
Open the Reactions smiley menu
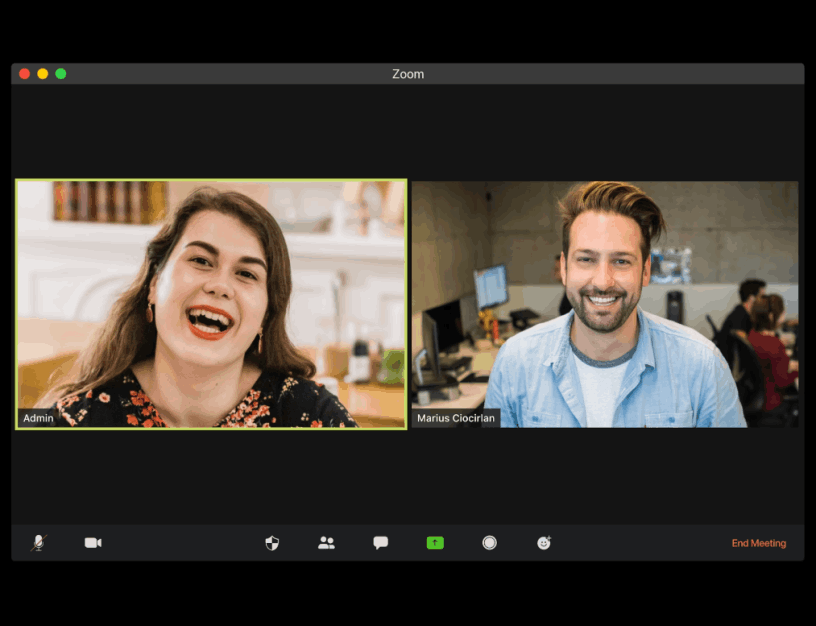coord(544,543)
